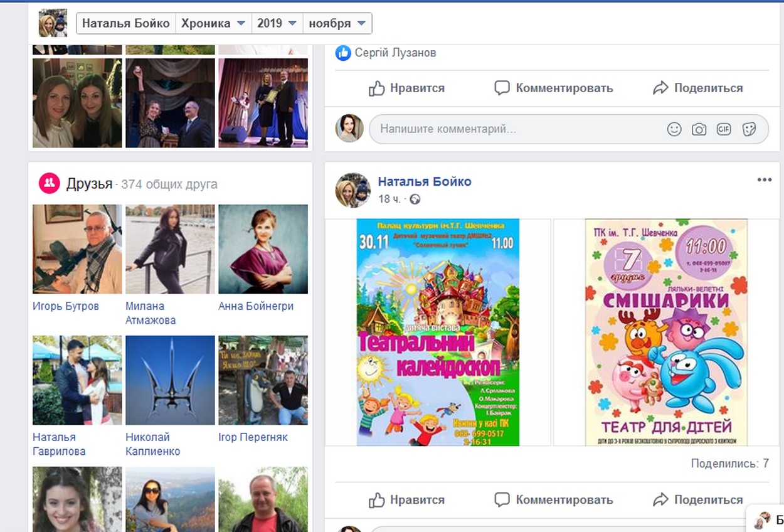Open Ігор Перегняк profile name link
Image resolution: width=784 pixels, height=532 pixels.
253,437
